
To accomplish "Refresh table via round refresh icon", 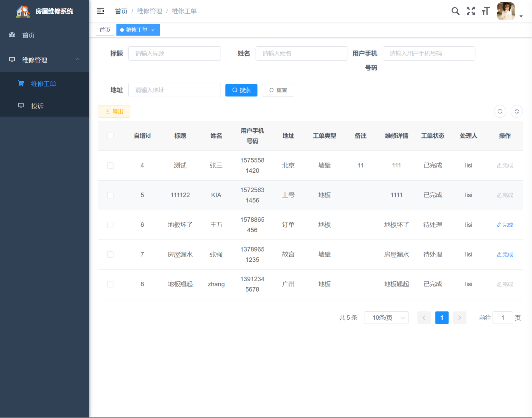I will click(x=517, y=111).
